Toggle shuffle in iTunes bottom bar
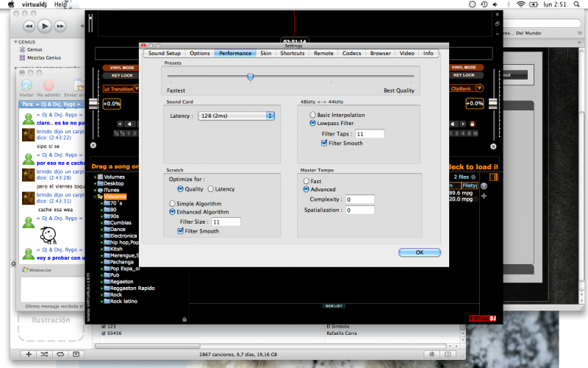This screenshot has height=368, width=588. tap(44, 354)
